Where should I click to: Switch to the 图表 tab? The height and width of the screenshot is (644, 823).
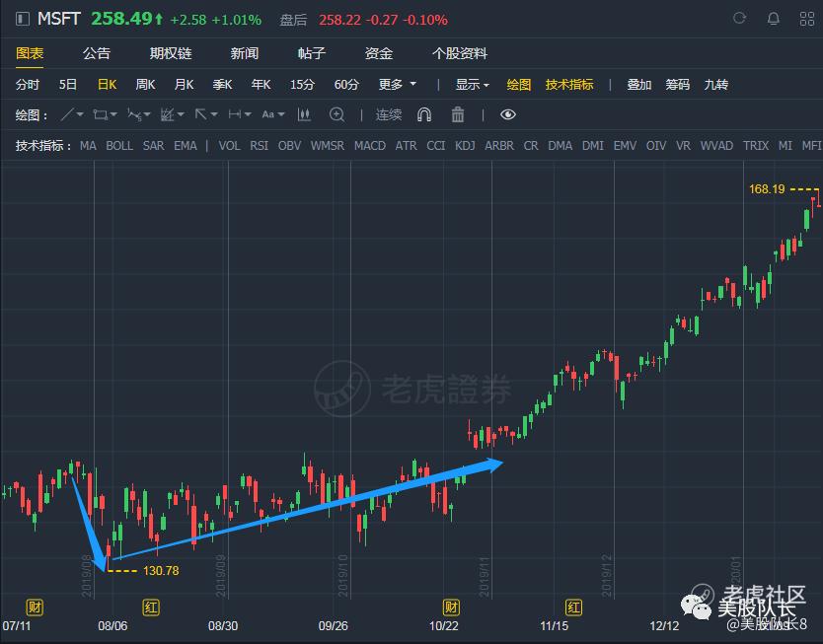[30, 53]
